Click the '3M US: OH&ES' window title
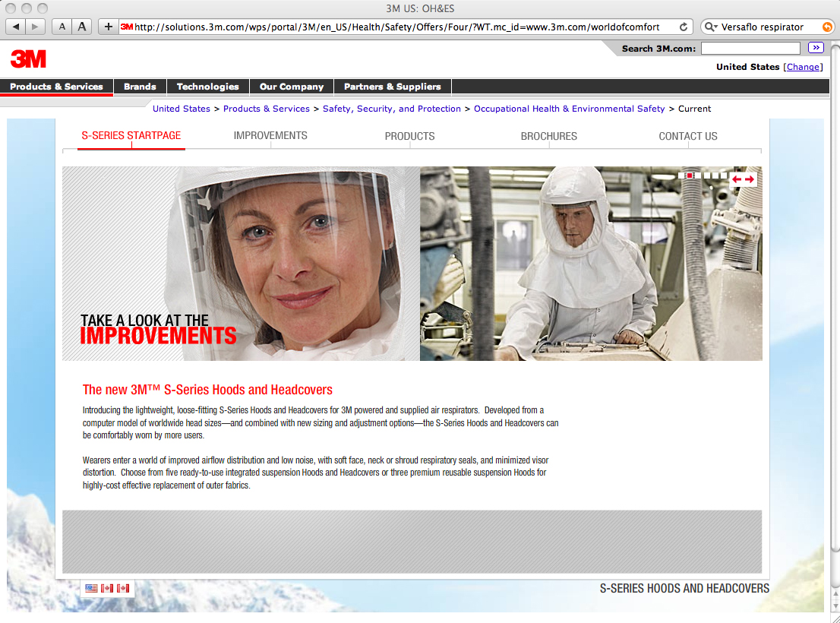The image size is (840, 623). (420, 8)
